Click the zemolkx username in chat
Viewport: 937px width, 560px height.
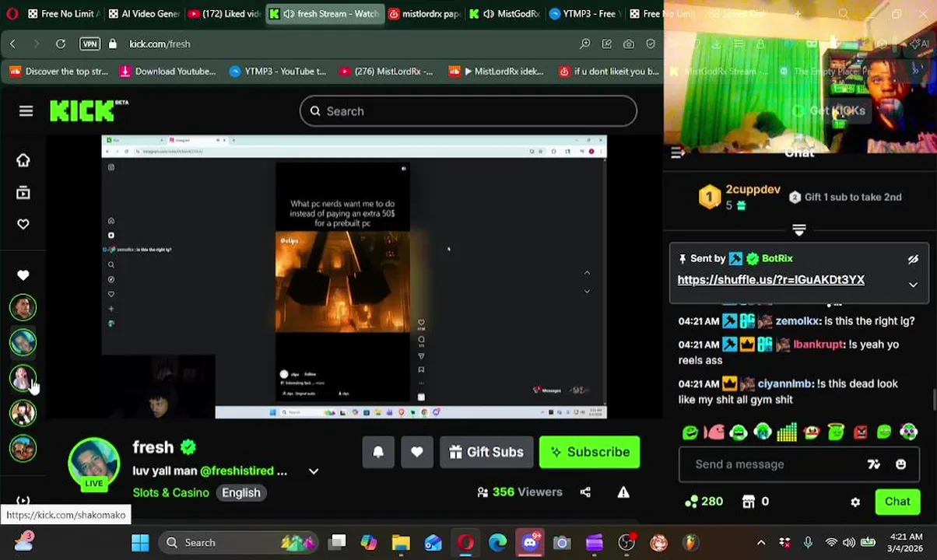click(x=797, y=321)
